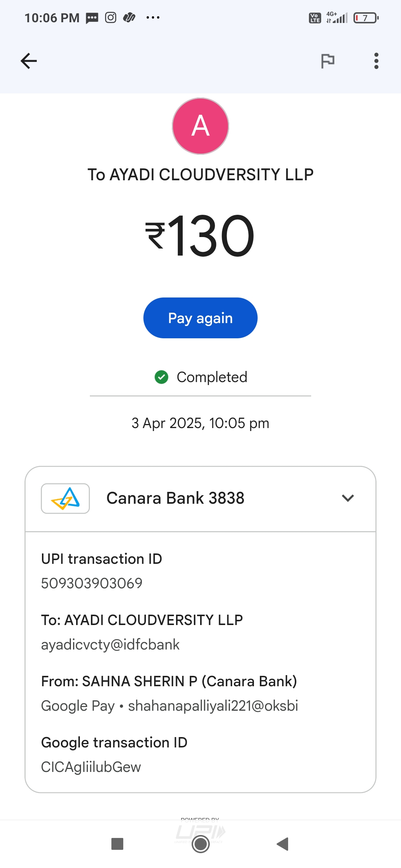Tap the ayadicvcty@idfcbank UPI address

(x=110, y=645)
